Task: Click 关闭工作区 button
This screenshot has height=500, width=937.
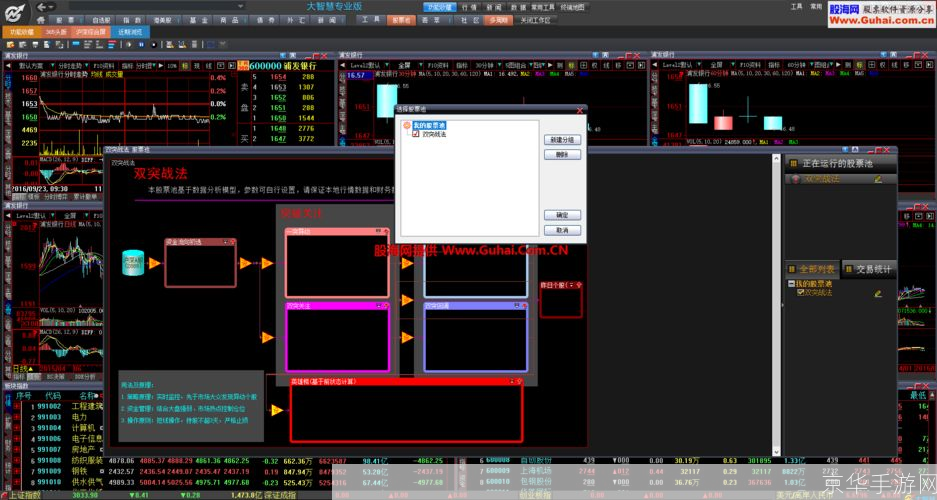Action: click(535, 20)
